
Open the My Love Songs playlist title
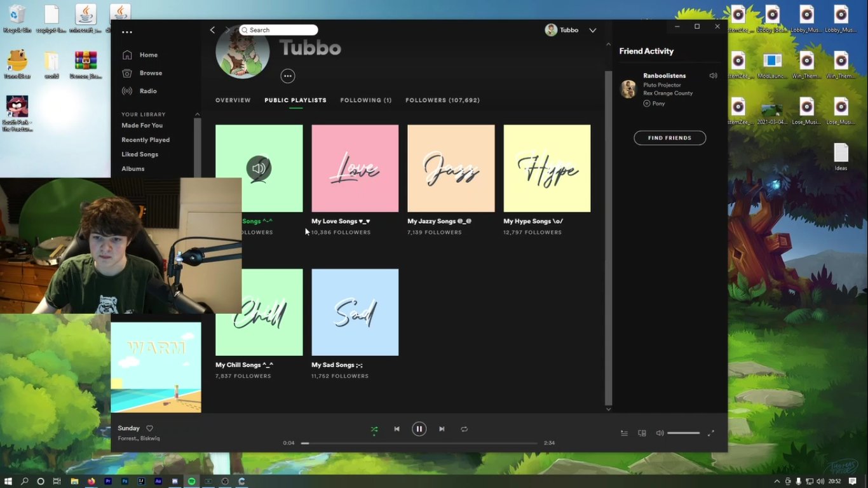coord(341,221)
